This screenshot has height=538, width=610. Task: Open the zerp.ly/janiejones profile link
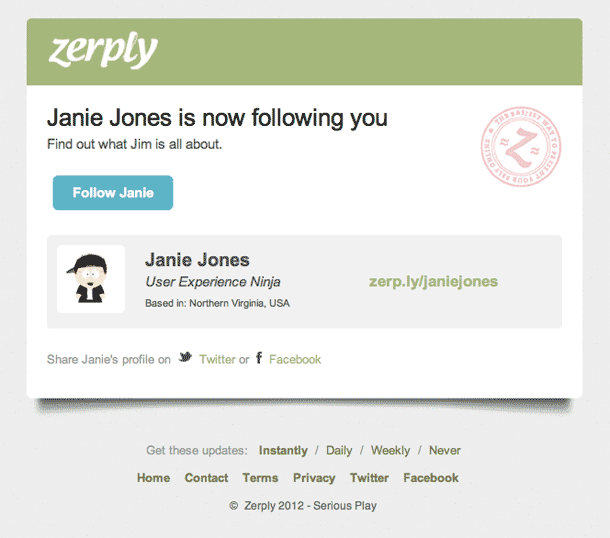[x=433, y=281]
